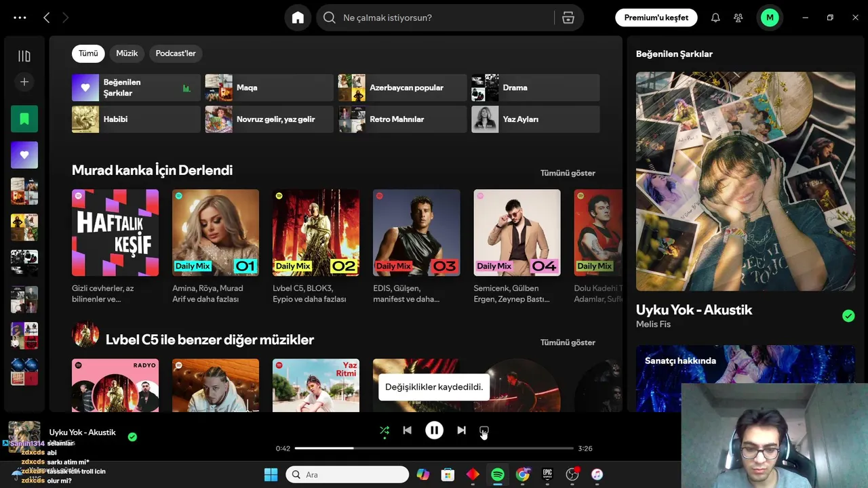Skip to the previous track

[407, 430]
